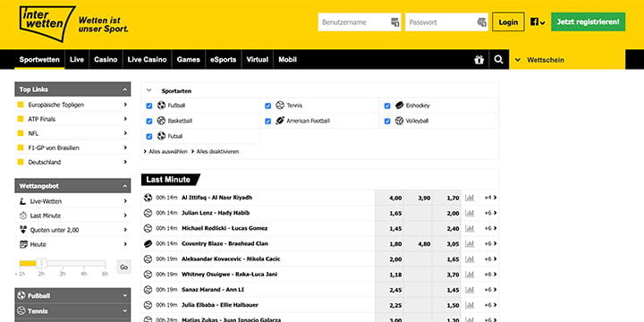The height and width of the screenshot is (322, 644).
Task: Click statistics icon for Sanaz Marand match
Action: (x=470, y=290)
